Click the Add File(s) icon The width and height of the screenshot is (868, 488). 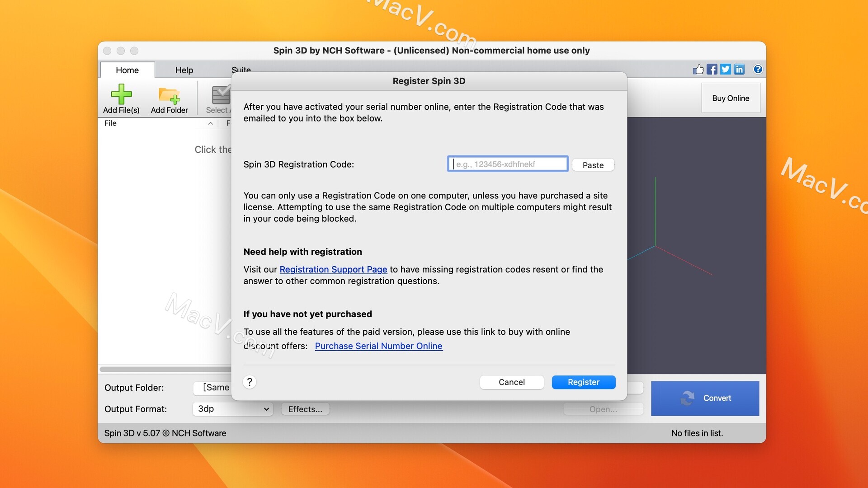pyautogui.click(x=121, y=98)
